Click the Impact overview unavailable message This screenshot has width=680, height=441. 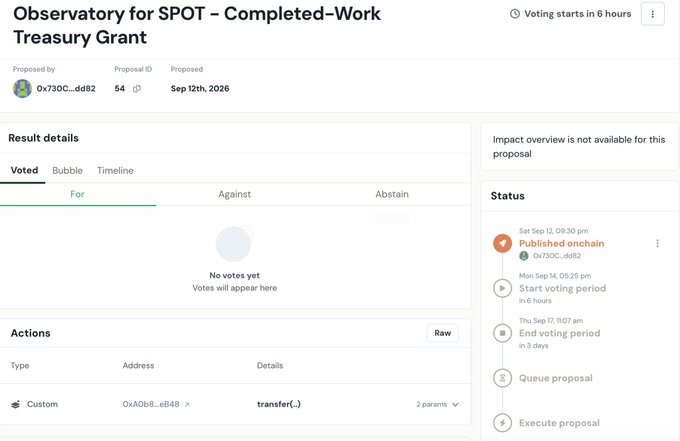[x=579, y=147]
